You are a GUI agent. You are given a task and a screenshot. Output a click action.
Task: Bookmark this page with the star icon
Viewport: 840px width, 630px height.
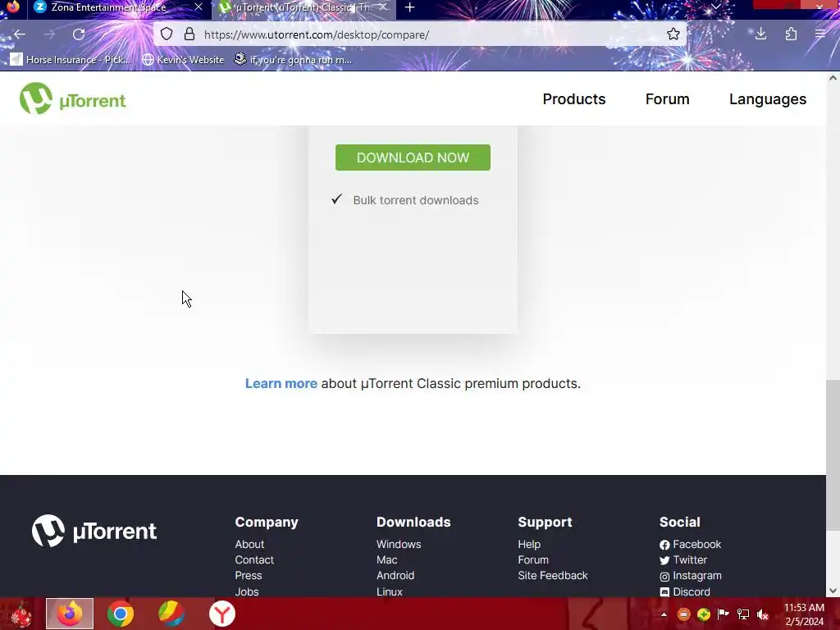click(673, 34)
